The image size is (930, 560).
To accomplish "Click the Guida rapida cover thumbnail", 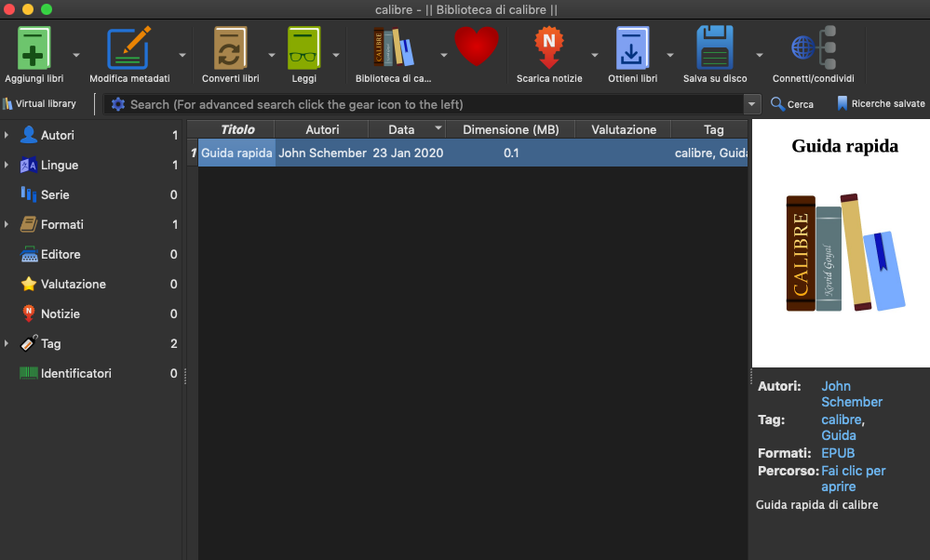I will (841, 244).
